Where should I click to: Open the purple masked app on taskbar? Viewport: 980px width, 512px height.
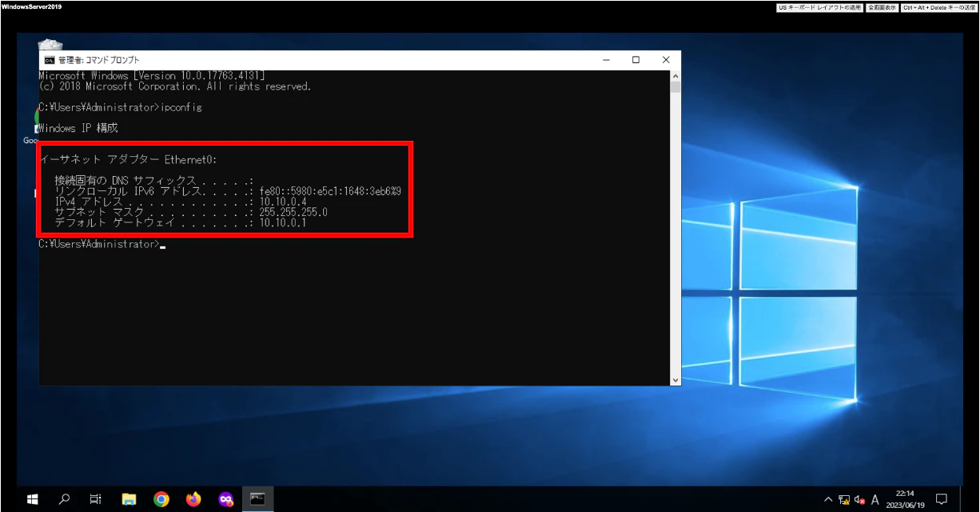[x=225, y=499]
